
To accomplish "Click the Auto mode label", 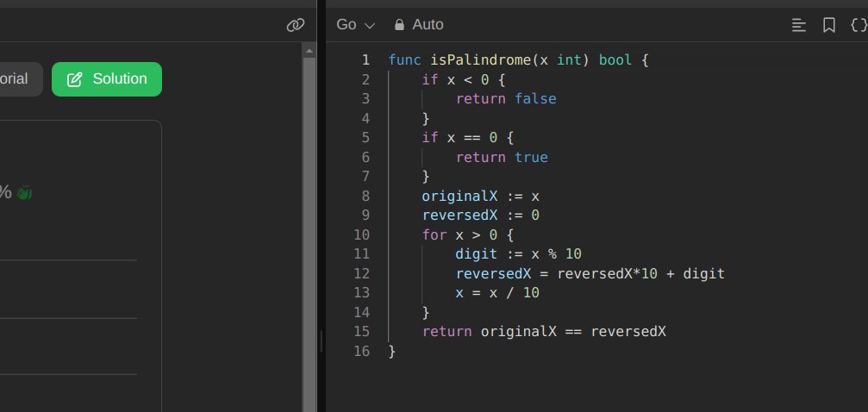I will point(428,25).
